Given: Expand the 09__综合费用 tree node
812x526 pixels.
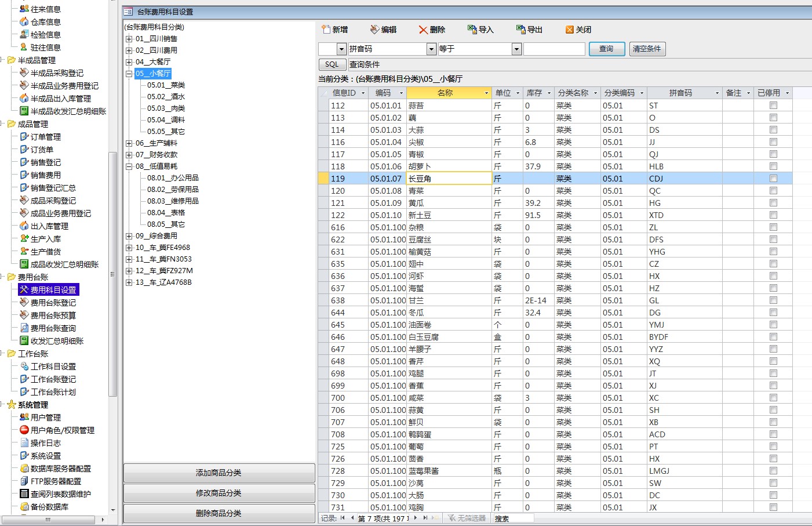Looking at the screenshot, I should (129, 236).
